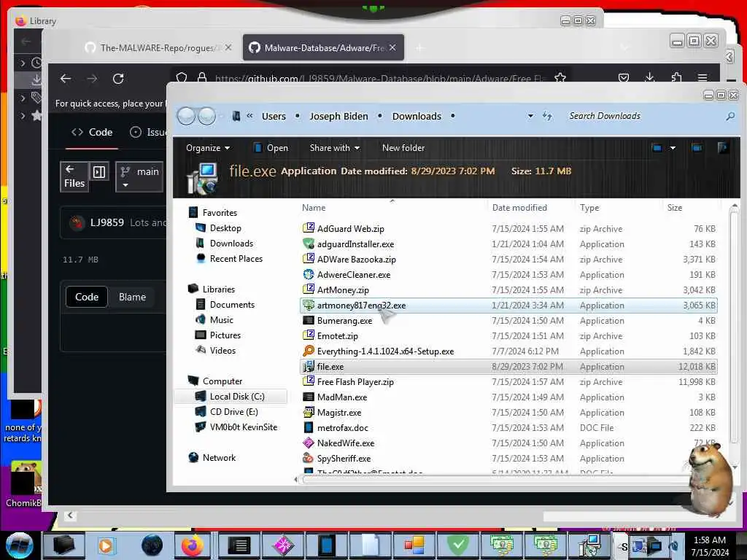Click the Open button in Explorer toolbar

coord(271,147)
